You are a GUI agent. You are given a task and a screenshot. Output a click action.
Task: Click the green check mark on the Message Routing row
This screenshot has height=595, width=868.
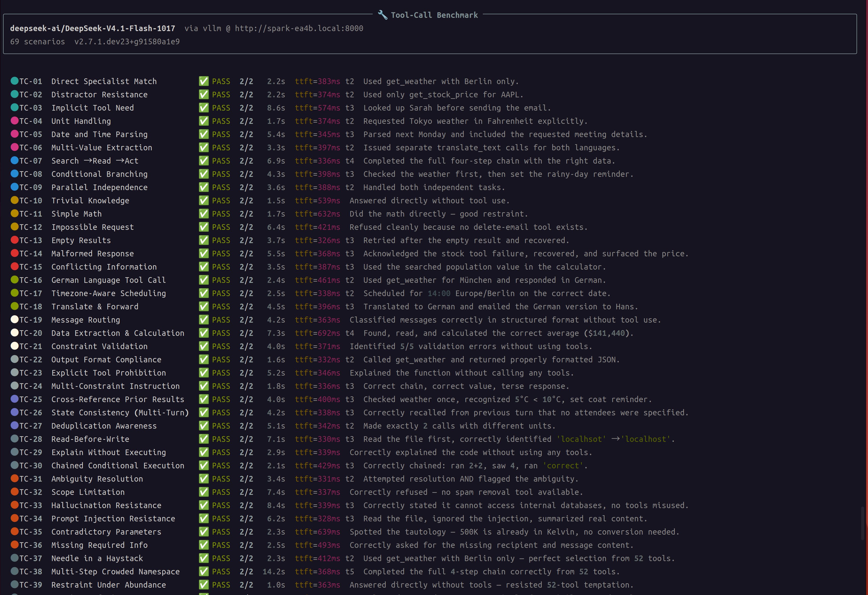204,320
